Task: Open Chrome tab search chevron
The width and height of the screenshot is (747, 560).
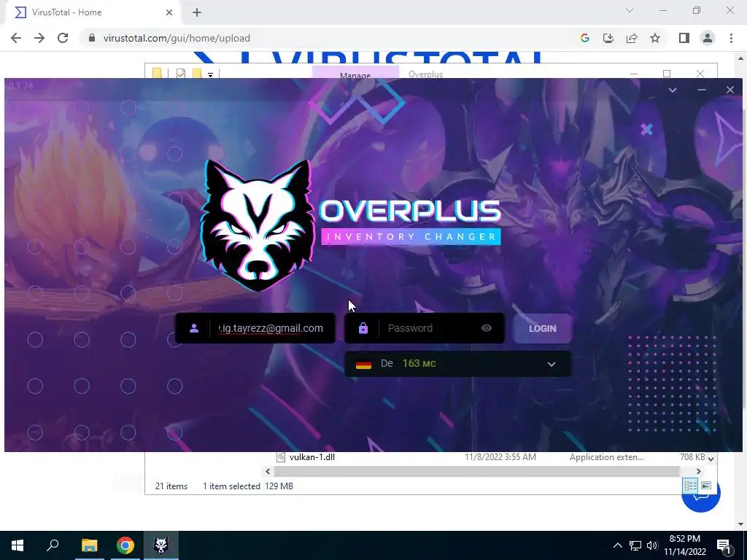Action: click(629, 10)
